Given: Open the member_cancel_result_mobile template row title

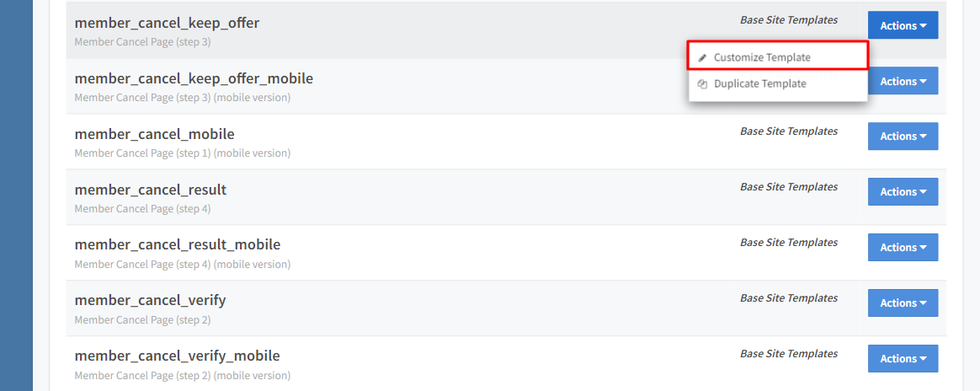Looking at the screenshot, I should [178, 244].
